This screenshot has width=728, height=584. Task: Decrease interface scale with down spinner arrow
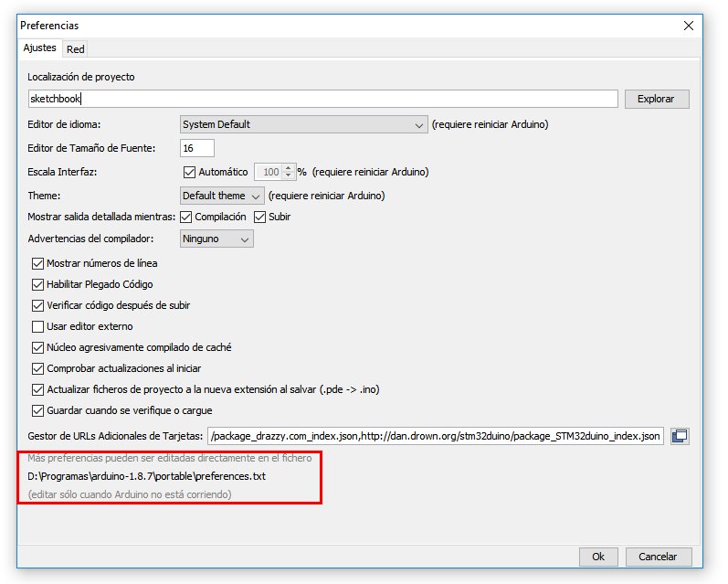[289, 176]
